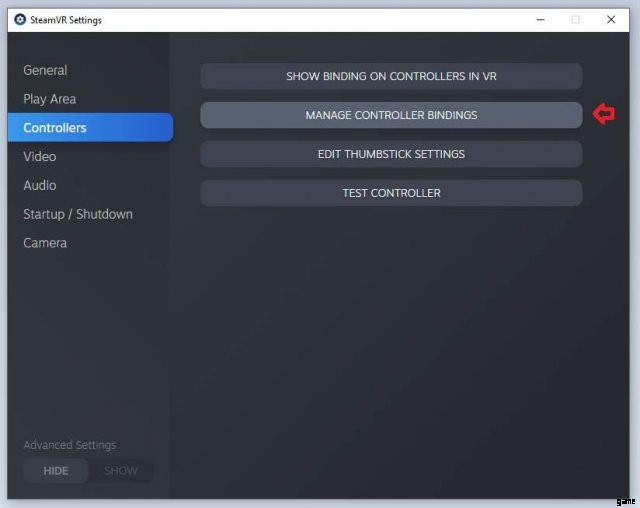This screenshot has width=640, height=508.
Task: Click Manage Controller Bindings button
Action: (391, 115)
